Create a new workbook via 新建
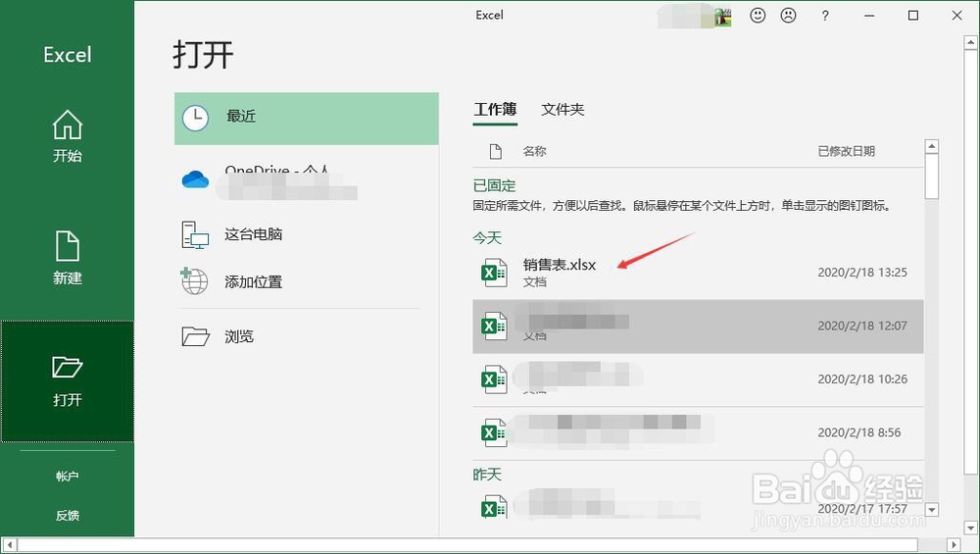The image size is (980, 554). tap(67, 259)
